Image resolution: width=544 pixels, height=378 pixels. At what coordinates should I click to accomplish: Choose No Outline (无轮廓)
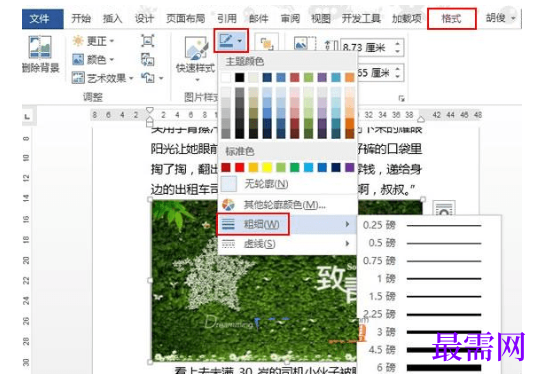coord(287,183)
